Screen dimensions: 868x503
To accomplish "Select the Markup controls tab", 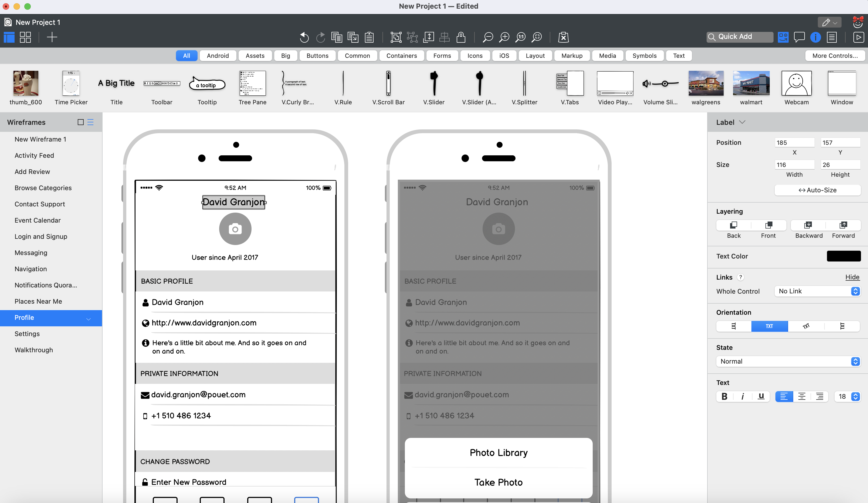I will click(x=572, y=55).
